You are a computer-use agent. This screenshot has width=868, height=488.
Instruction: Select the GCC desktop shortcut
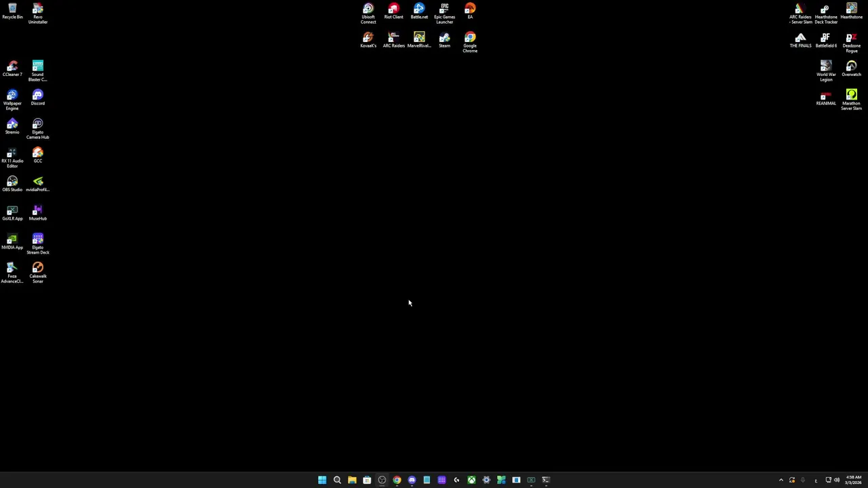38,155
